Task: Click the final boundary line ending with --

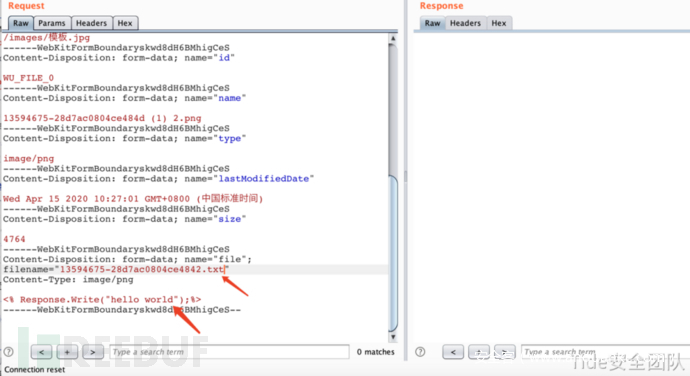Action: (122, 310)
